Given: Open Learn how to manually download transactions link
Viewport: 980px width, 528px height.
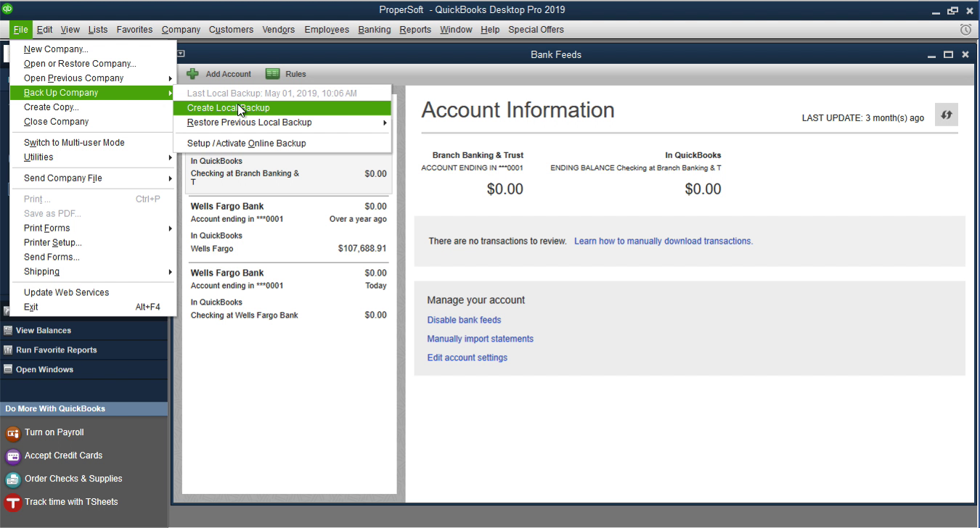Looking at the screenshot, I should (x=663, y=241).
